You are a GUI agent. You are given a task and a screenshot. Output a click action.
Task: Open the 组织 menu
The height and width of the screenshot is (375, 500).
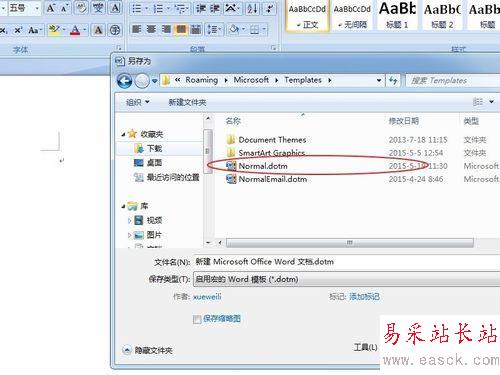pos(137,102)
